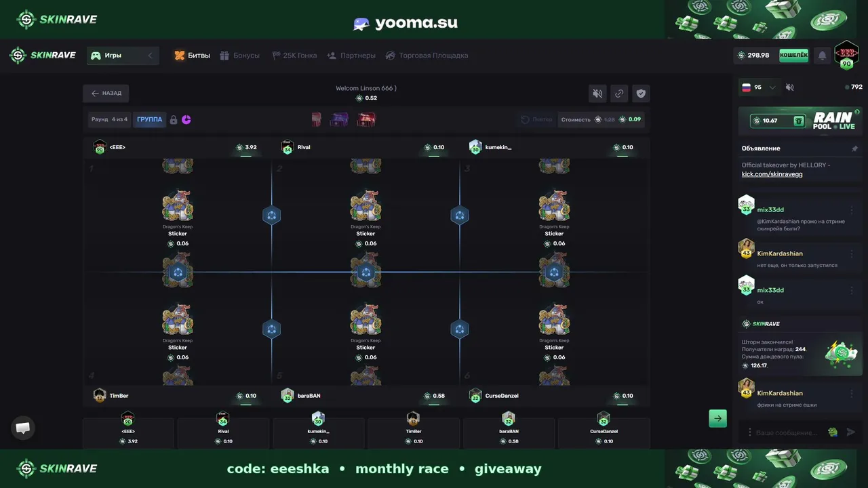
Task: Click kumekin_'s upper Dragon's Keep sticker
Action: [x=554, y=207]
